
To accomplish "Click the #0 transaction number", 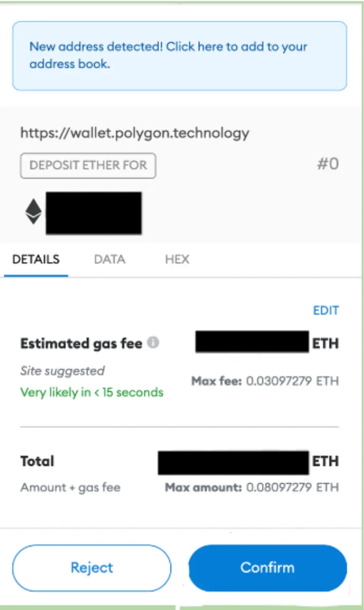I will click(x=327, y=164).
